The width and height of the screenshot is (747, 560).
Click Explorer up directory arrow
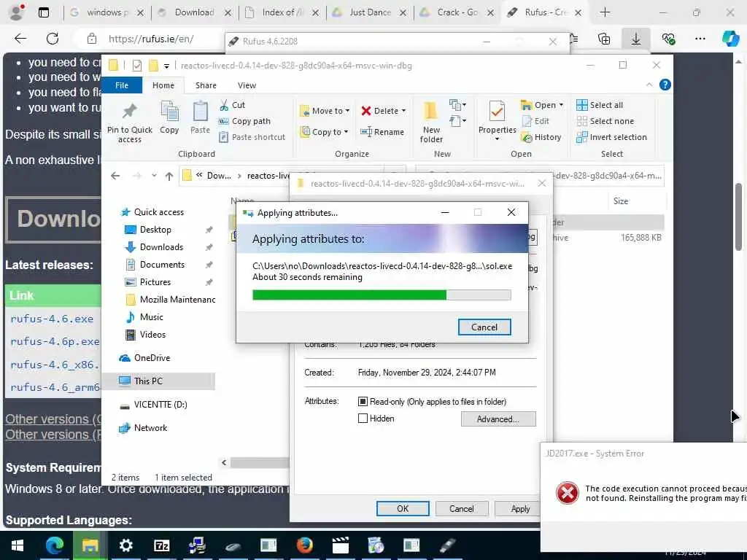(x=169, y=176)
